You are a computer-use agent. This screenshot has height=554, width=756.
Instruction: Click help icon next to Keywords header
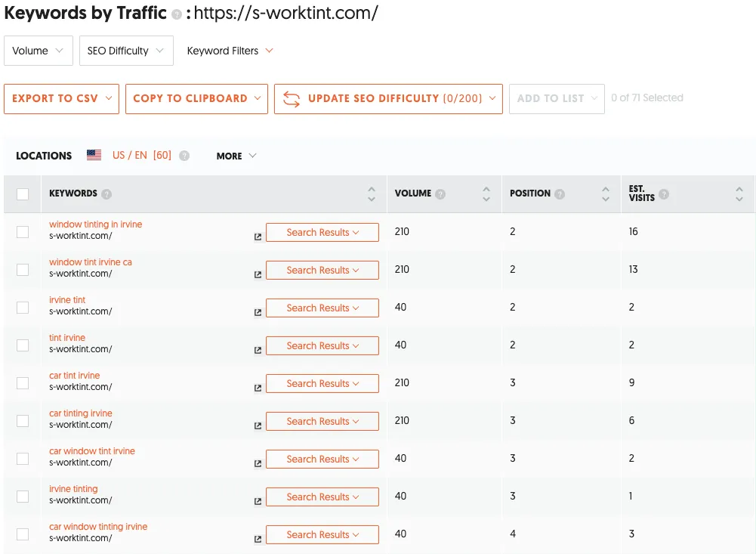coord(106,194)
